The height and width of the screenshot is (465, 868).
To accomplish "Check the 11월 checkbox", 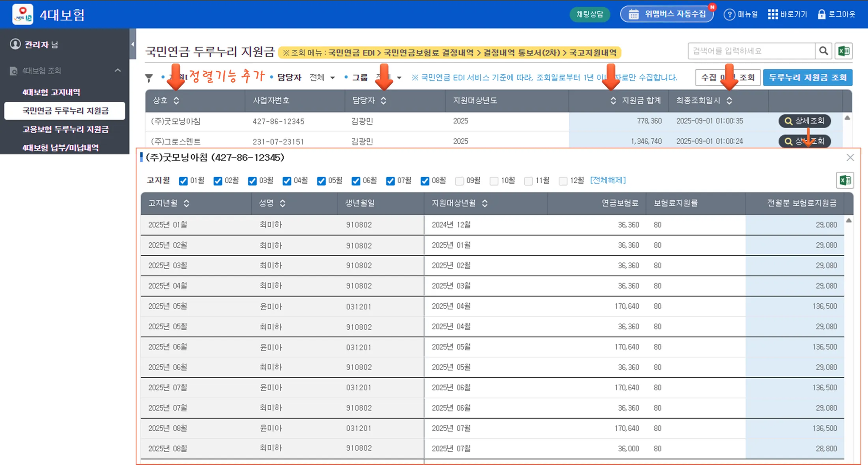I will click(x=529, y=181).
